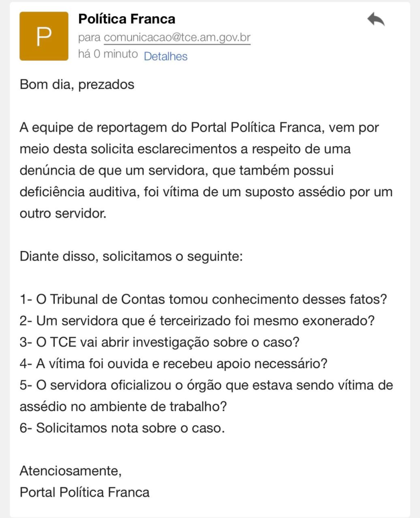This screenshot has height=518, width=420.
Task: Select question 1 about Tribunal de Contas
Action: click(203, 299)
